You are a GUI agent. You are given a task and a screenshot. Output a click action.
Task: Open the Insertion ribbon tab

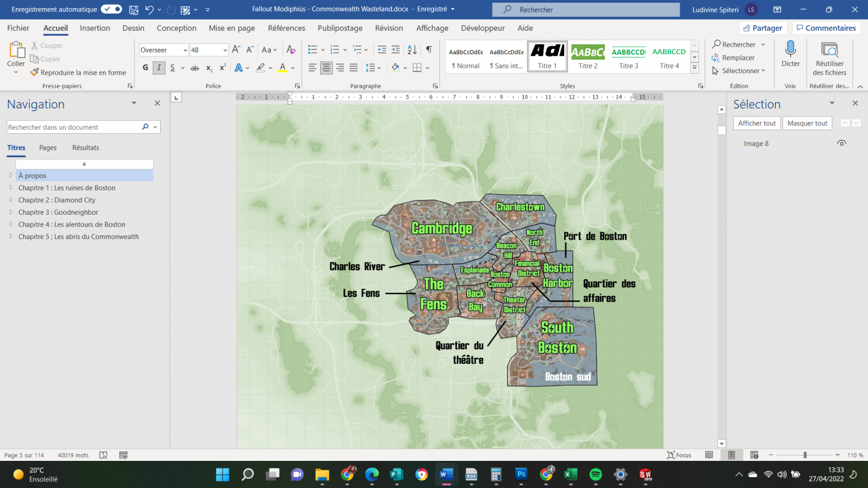[x=95, y=28]
